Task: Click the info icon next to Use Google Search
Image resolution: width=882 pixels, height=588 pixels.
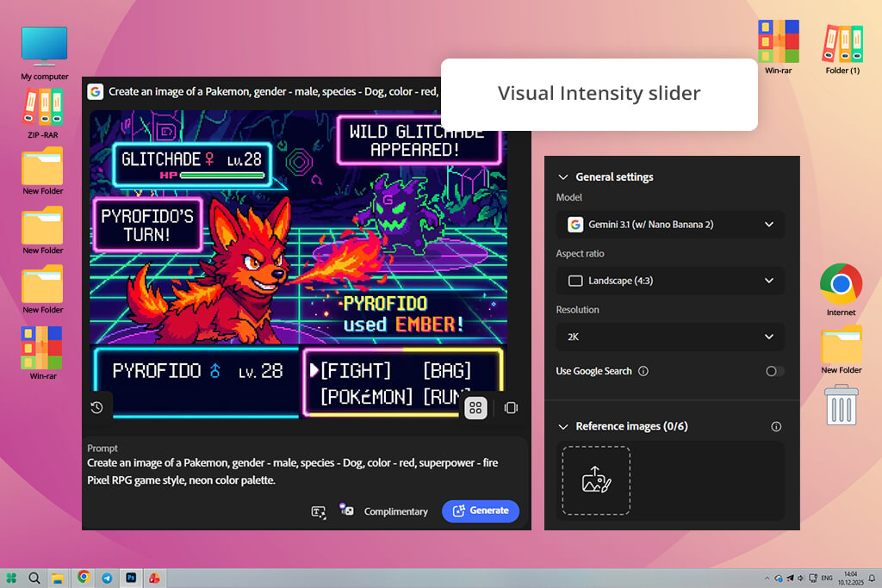Action: coord(643,371)
